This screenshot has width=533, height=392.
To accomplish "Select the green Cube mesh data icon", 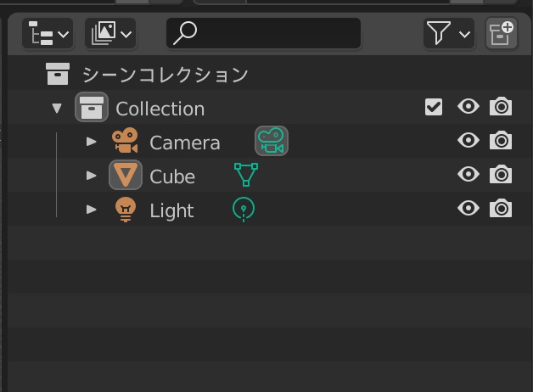I will point(245,175).
